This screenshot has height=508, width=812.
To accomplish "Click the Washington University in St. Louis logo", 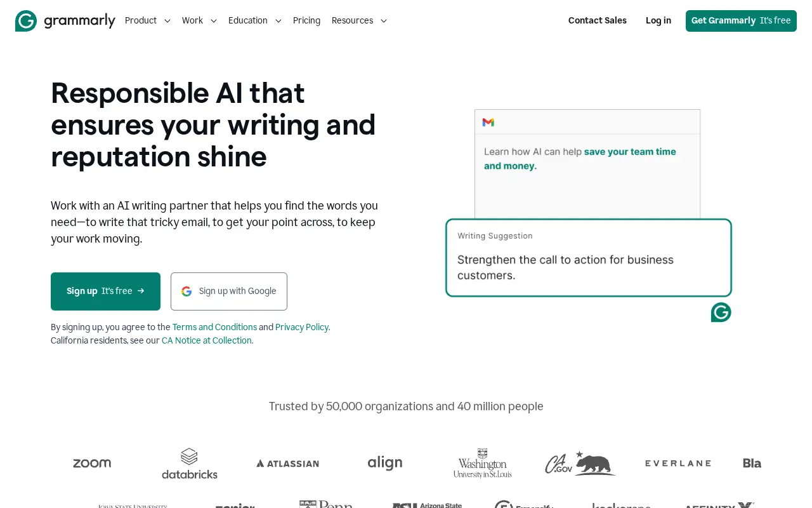I will point(483,463).
